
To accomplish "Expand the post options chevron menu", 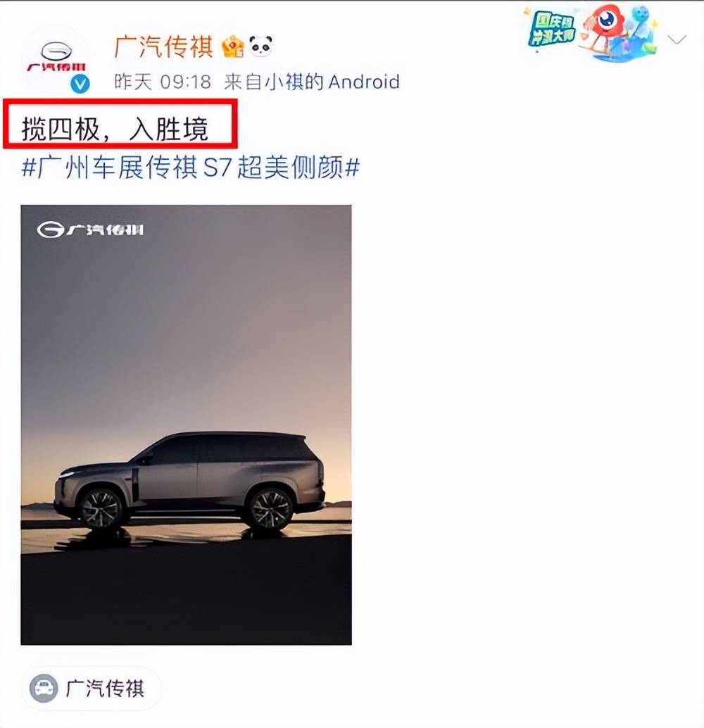I will (x=677, y=40).
